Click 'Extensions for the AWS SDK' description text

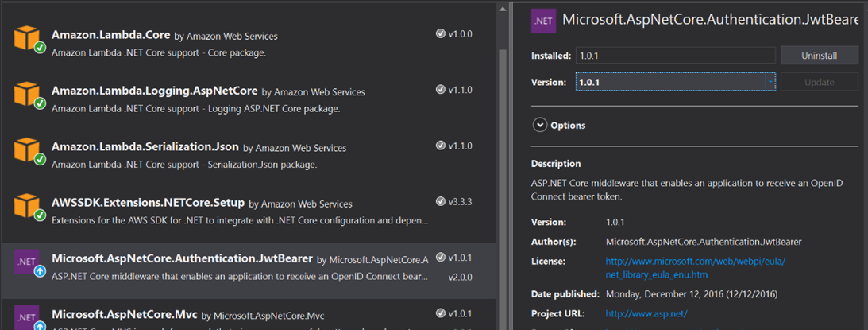[x=240, y=221]
